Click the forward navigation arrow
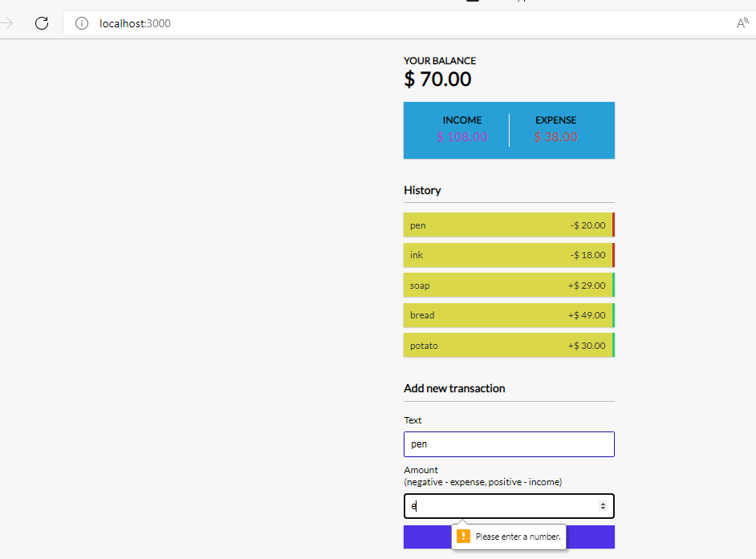 [x=6, y=23]
